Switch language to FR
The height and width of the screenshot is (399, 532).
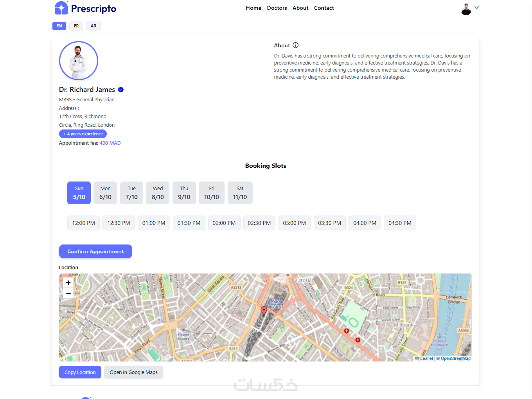click(76, 26)
